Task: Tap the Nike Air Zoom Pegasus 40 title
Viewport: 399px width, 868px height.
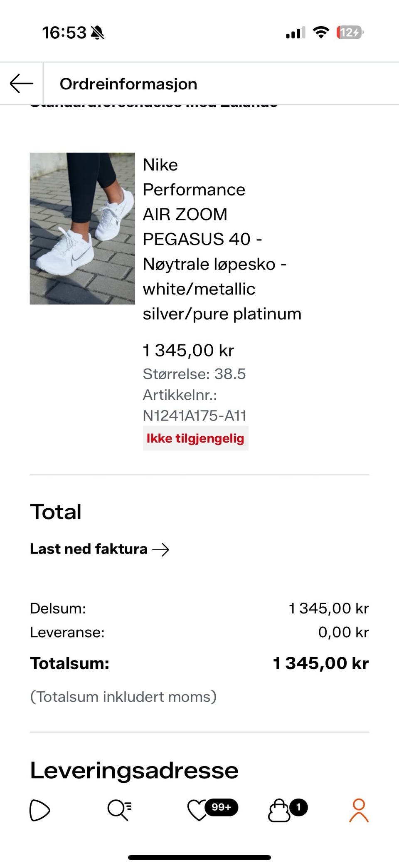Action: [x=222, y=239]
